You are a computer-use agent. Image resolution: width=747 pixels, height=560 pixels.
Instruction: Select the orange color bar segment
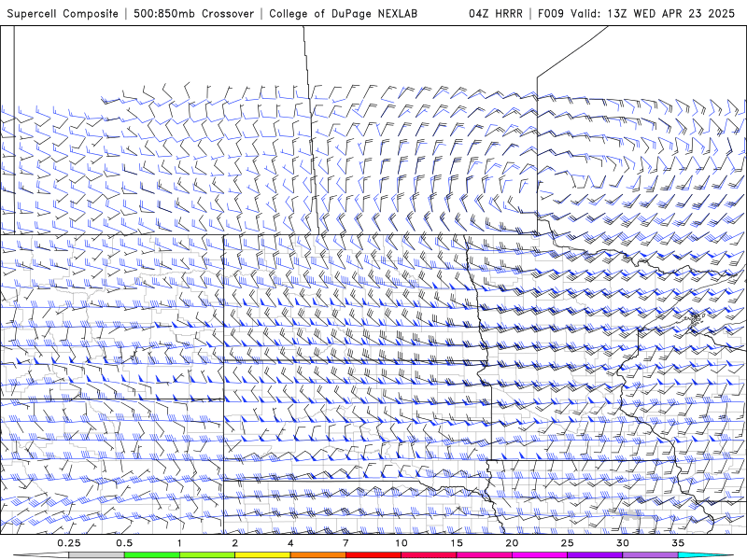point(317,555)
